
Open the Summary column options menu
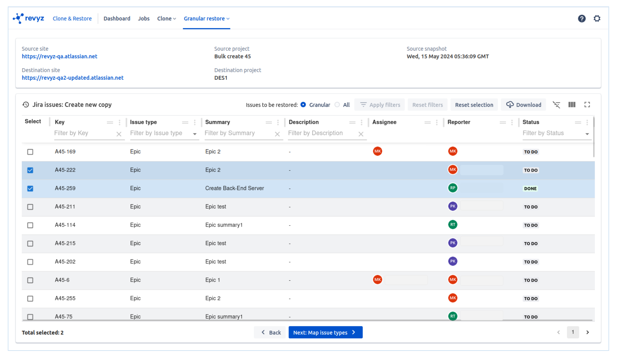tap(278, 122)
